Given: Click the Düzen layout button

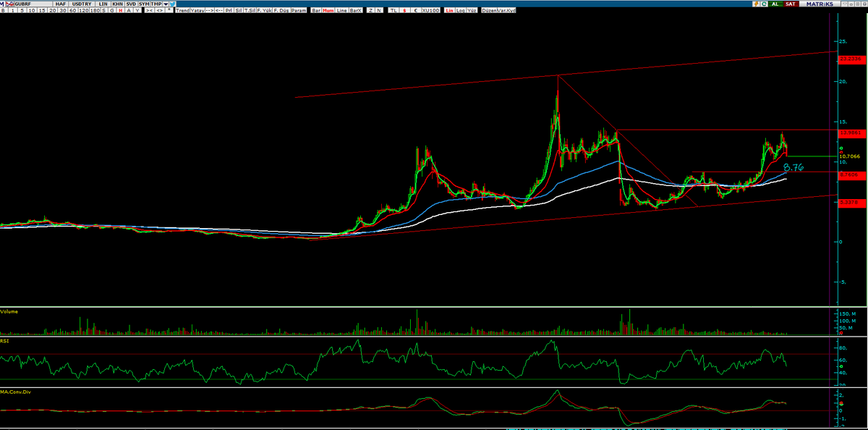Looking at the screenshot, I should tap(489, 11).
